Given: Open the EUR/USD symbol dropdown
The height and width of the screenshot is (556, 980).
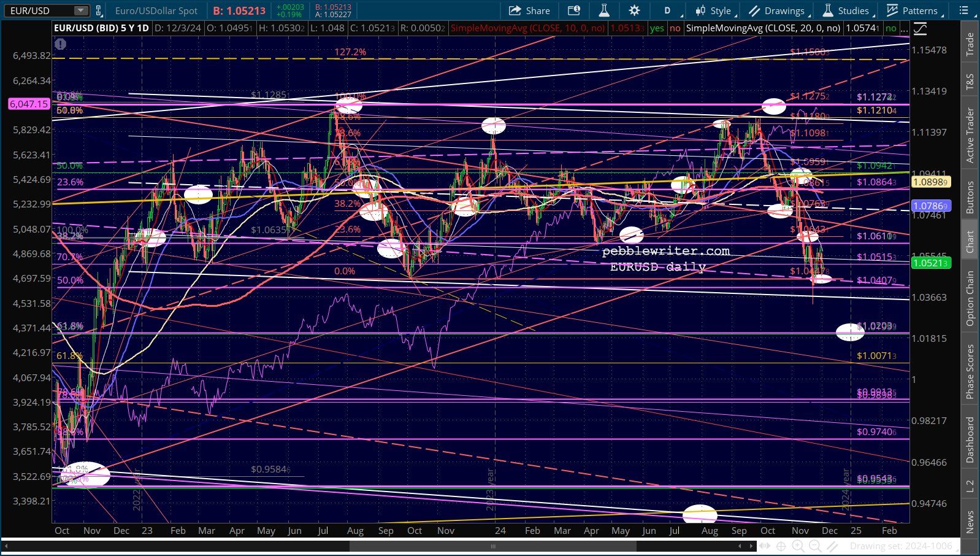Looking at the screenshot, I should click(81, 10).
